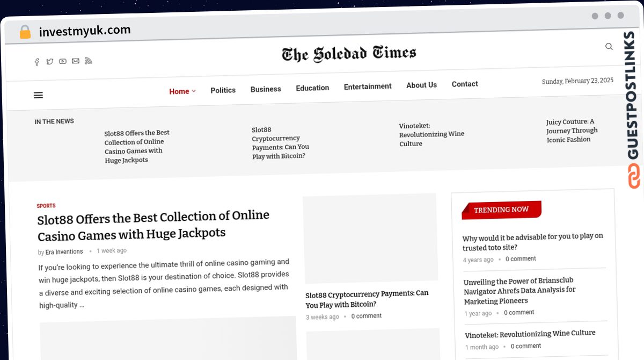Select Education in the navigation bar

pyautogui.click(x=312, y=88)
